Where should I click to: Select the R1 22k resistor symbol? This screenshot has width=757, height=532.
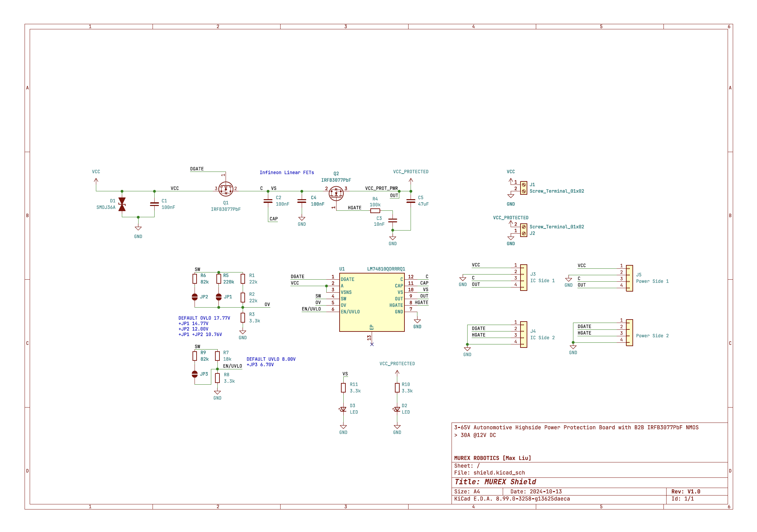point(243,279)
